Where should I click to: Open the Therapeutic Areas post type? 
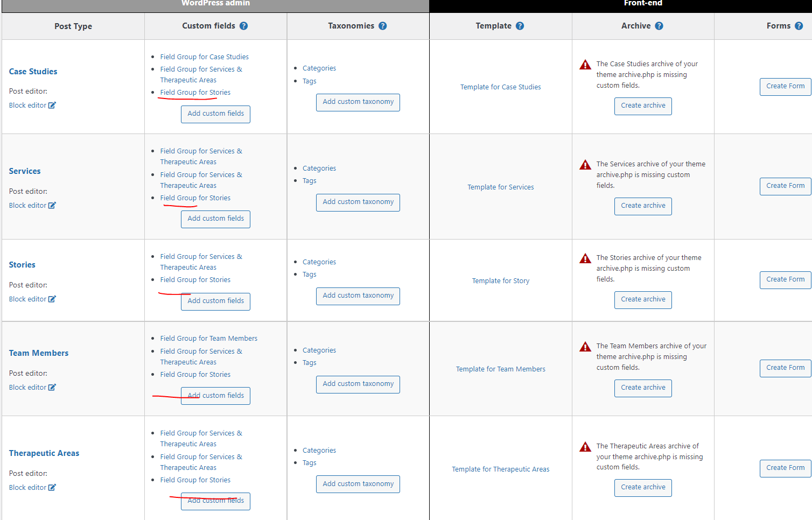[44, 453]
